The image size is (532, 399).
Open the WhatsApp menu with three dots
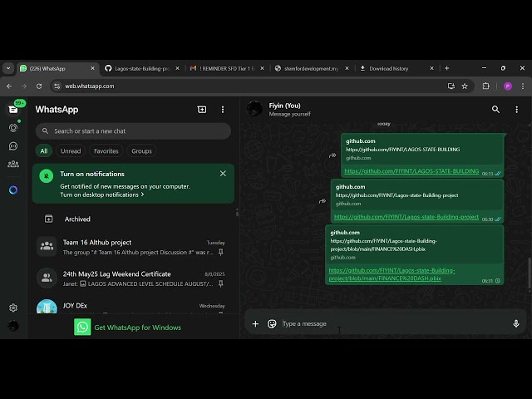223,110
